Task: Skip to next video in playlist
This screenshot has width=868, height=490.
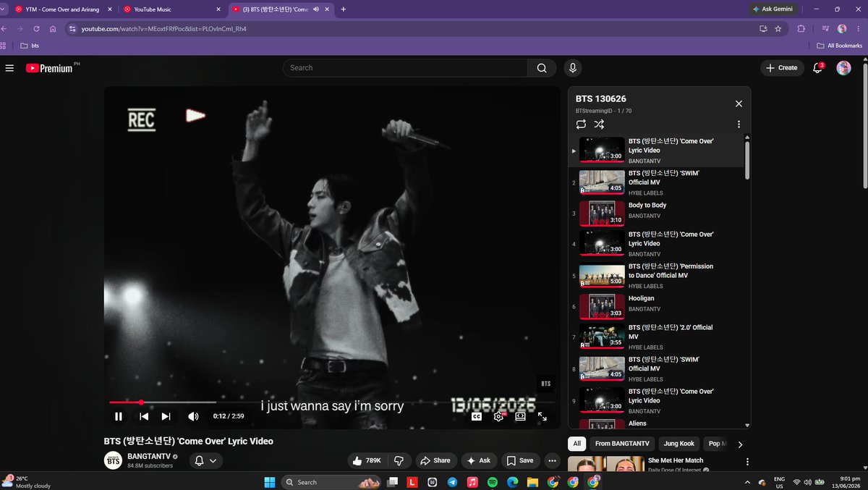Action: [x=166, y=416]
